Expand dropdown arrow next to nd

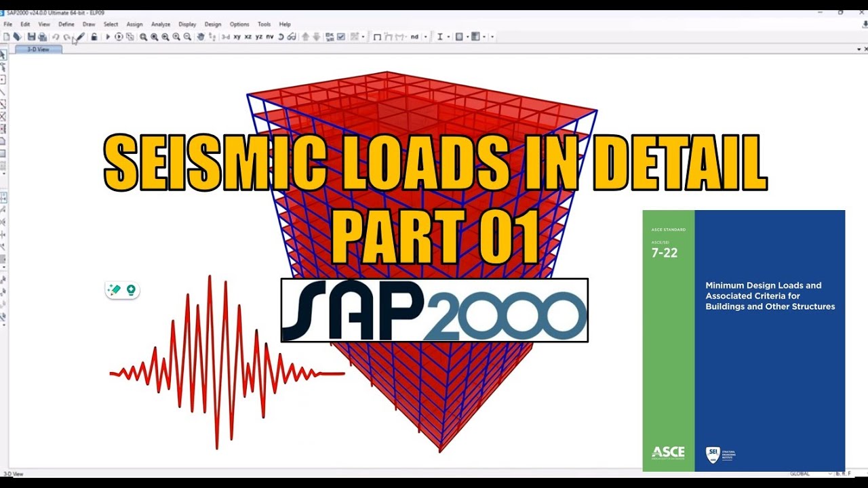coord(425,37)
